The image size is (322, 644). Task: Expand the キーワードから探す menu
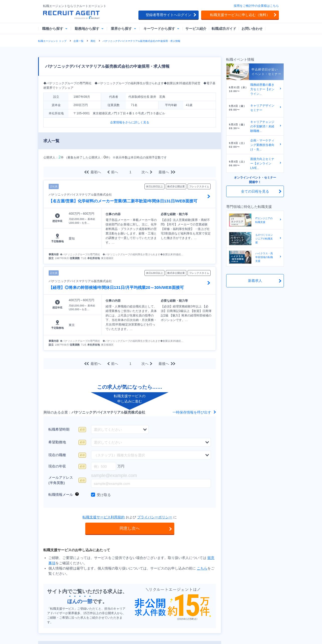tap(161, 29)
